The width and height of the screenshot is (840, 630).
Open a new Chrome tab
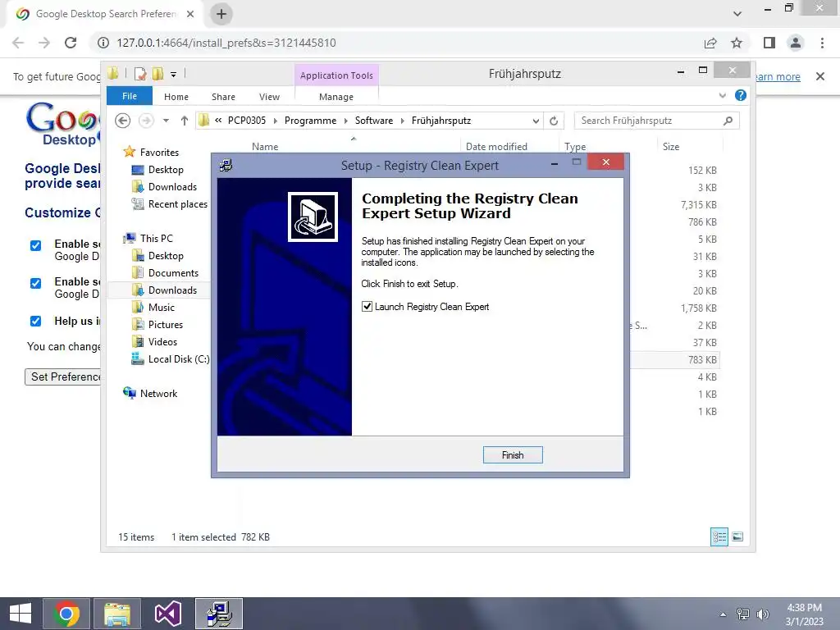pyautogui.click(x=221, y=14)
